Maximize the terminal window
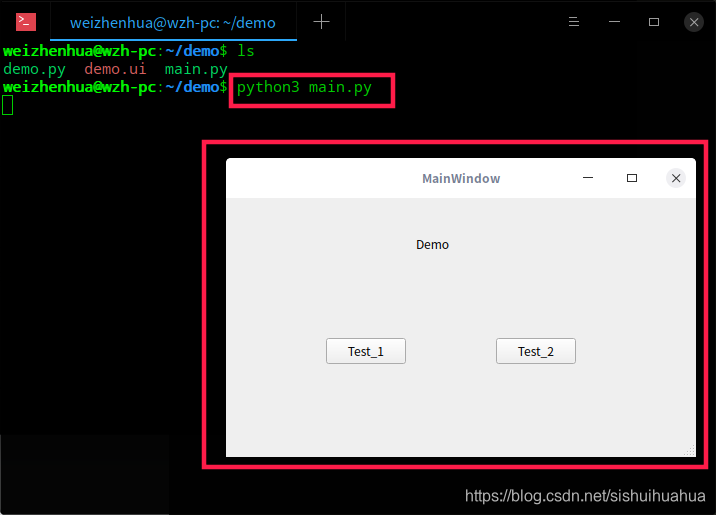The width and height of the screenshot is (716, 515). point(654,22)
